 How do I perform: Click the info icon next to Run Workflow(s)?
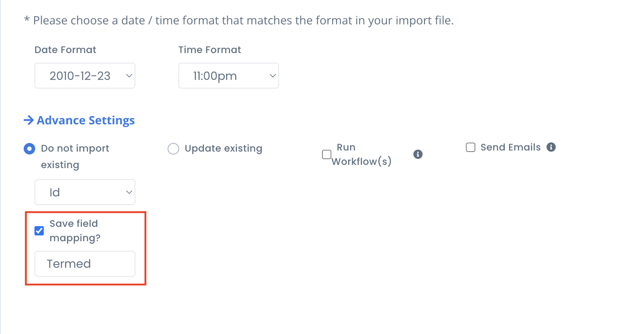click(x=418, y=154)
